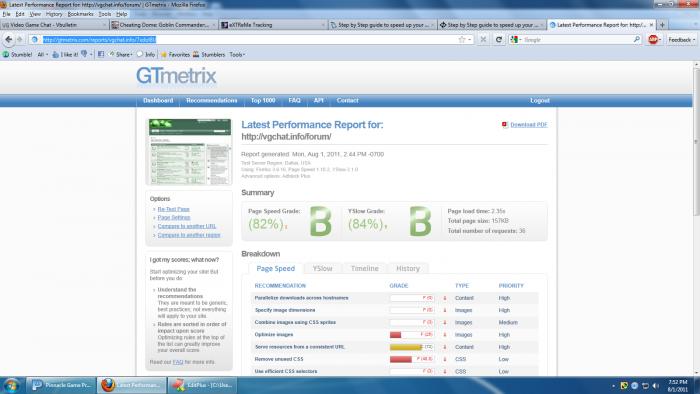The width and height of the screenshot is (700, 394).
Task: Click the Pinnacle Game Profiler taskbar button
Action: [x=61, y=385]
